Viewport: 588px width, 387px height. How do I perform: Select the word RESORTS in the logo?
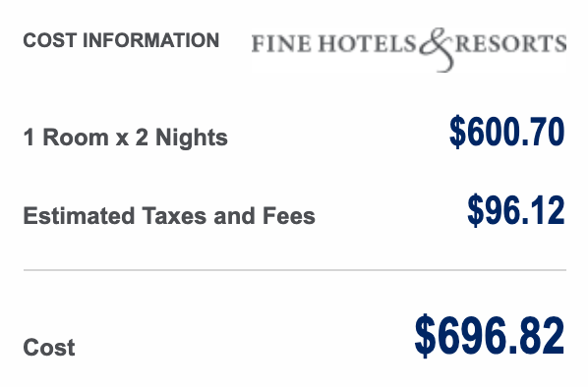510,43
